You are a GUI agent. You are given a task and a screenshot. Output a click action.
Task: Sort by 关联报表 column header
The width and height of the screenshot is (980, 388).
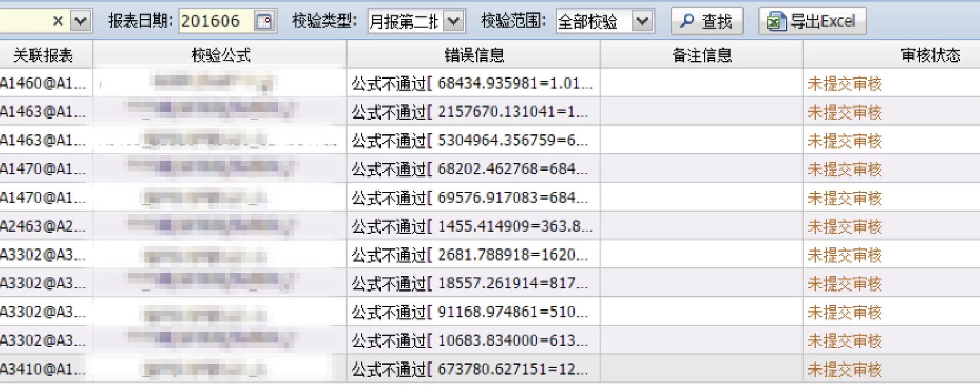coord(44,55)
